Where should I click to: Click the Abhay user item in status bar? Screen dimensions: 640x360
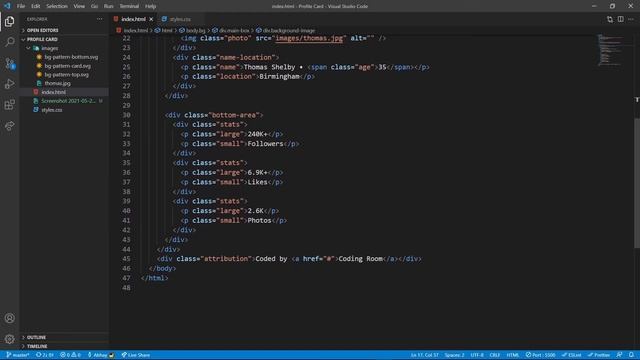pos(101,355)
